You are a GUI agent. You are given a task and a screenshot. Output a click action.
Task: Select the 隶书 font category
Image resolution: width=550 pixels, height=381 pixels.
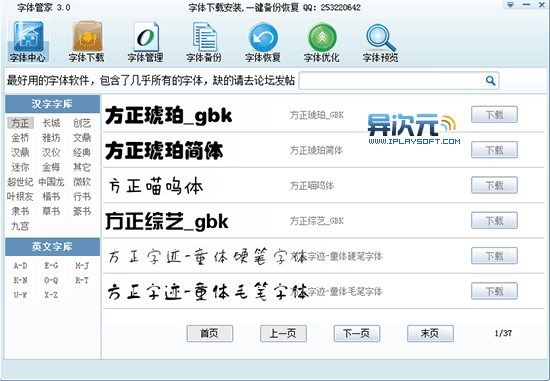(20, 211)
